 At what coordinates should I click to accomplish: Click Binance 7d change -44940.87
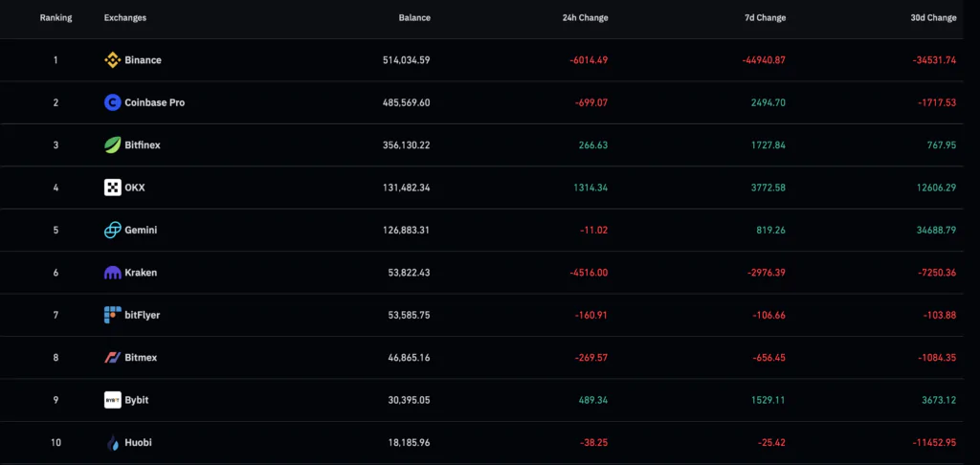765,60
